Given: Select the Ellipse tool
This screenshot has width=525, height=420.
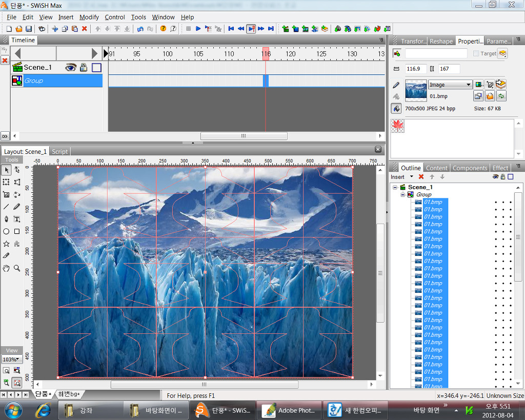Looking at the screenshot, I should click(6, 231).
